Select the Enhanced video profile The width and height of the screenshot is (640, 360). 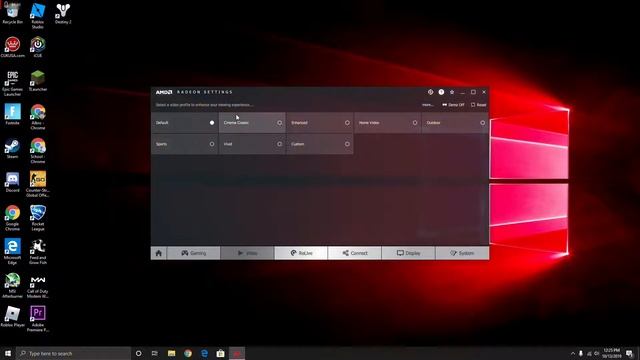[320, 122]
